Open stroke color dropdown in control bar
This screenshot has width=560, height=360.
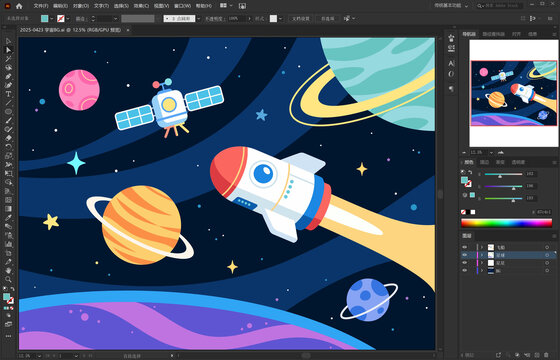(x=68, y=19)
